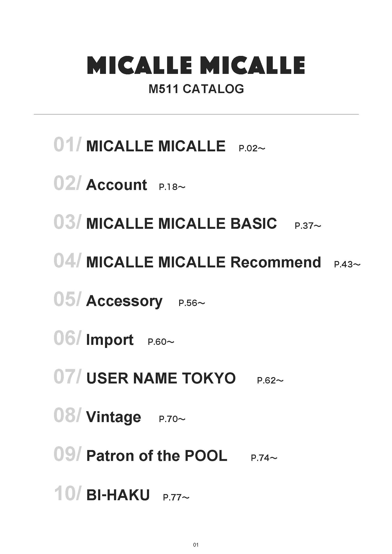Click the P.77~ page reference
392x554 pixels.
click(176, 497)
